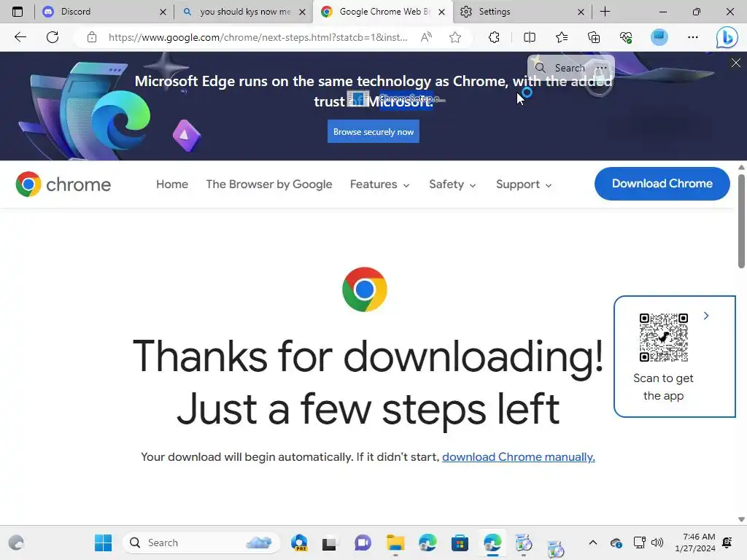Open the floating search bar more options
The height and width of the screenshot is (560, 747).
[601, 68]
